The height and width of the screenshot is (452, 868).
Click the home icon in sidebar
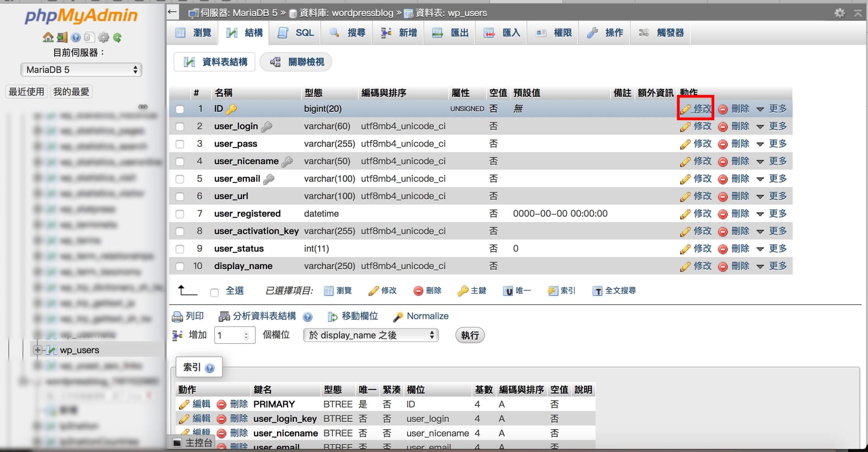(48, 37)
